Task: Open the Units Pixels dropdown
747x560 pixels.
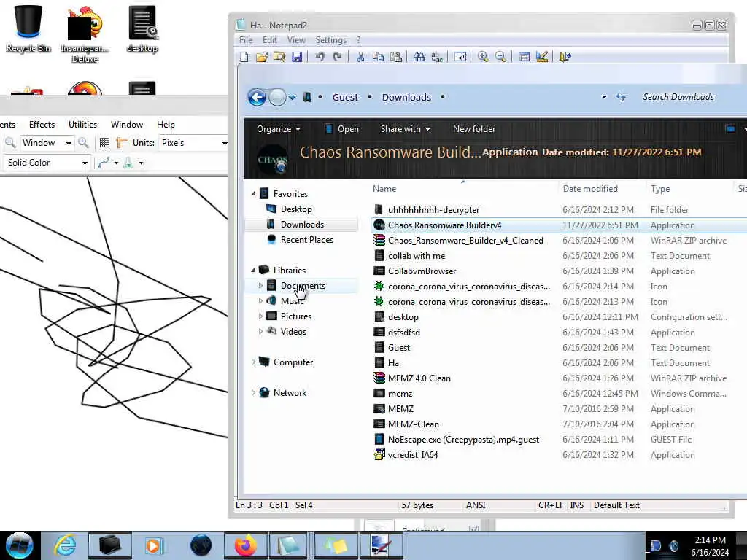Action: pos(225,143)
